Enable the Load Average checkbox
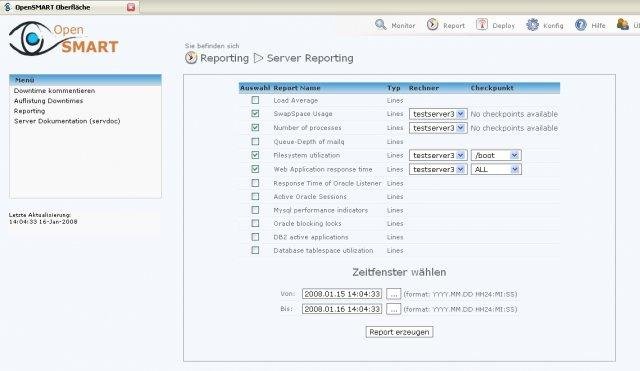Screen dimensions: 640x371 pyautogui.click(x=255, y=100)
